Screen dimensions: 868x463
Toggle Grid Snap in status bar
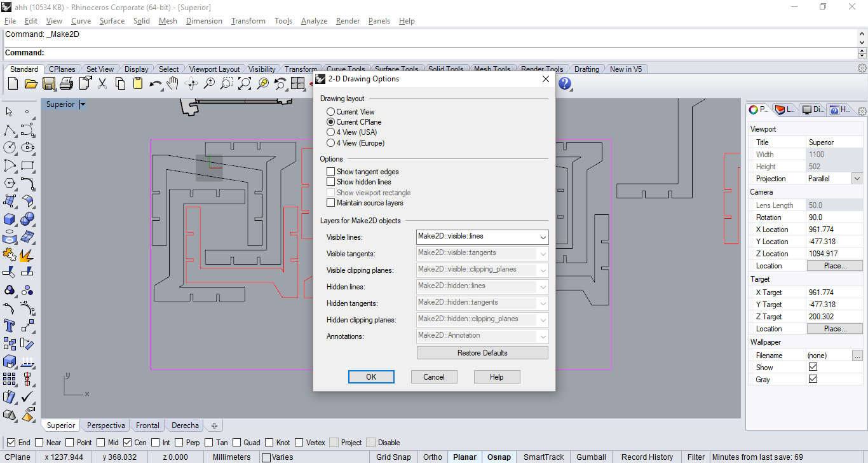click(393, 457)
